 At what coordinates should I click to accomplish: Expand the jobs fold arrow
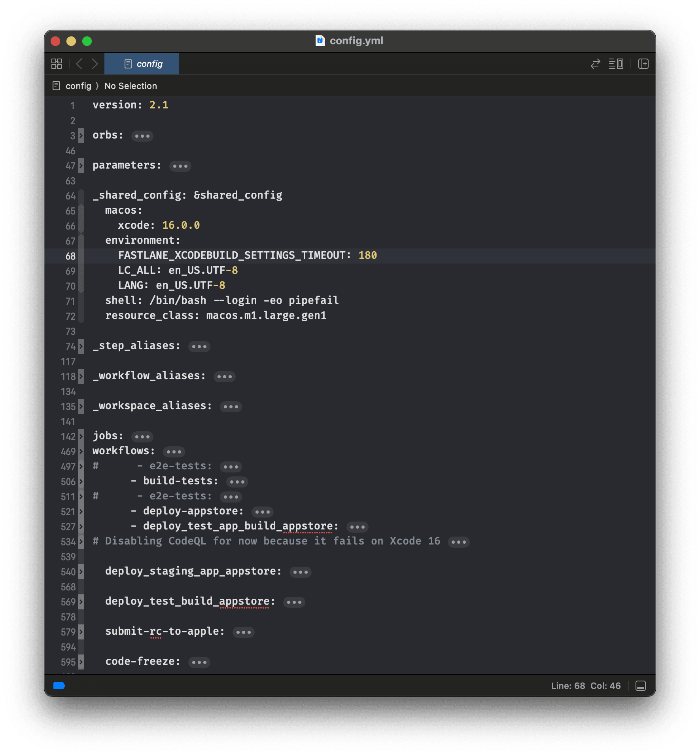(x=81, y=436)
